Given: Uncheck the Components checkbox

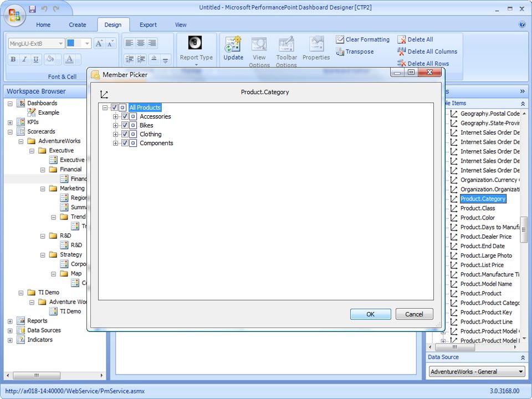Looking at the screenshot, I should click(125, 143).
